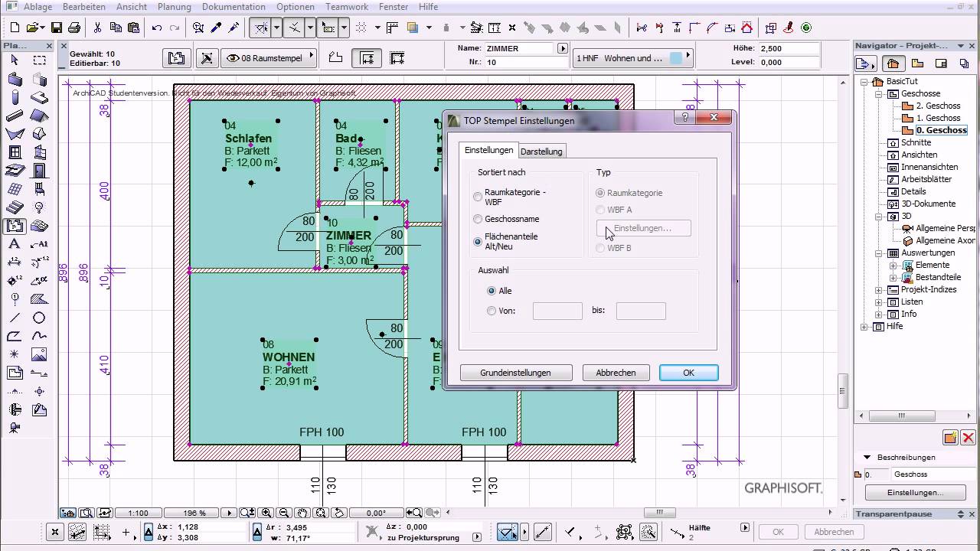The image size is (980, 551).
Task: Open the 'Ablage' menu
Action: 38,7
